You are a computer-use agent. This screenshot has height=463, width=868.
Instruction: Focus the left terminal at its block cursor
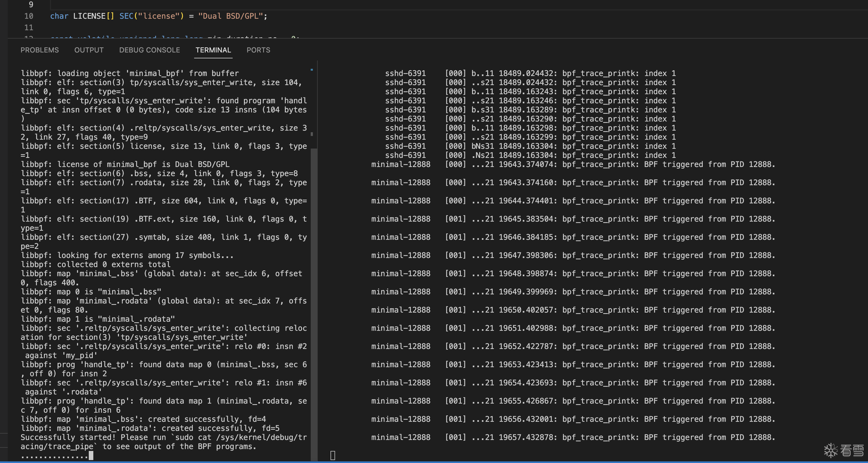(91, 455)
